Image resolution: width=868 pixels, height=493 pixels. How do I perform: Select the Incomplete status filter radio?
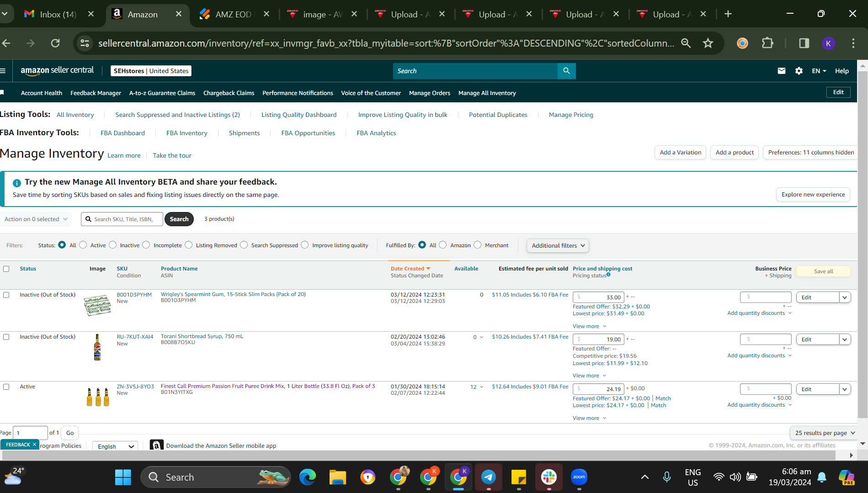[x=146, y=245]
